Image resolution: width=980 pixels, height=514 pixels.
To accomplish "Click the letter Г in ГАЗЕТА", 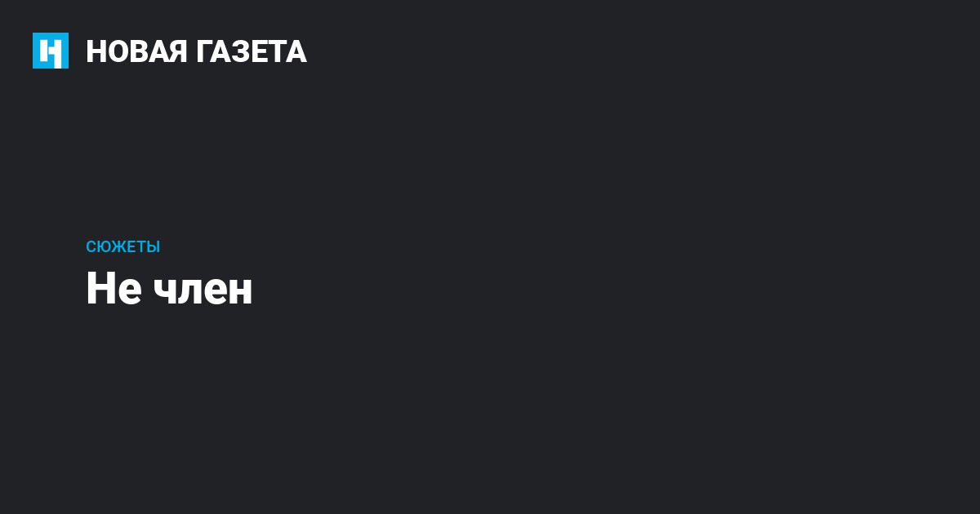I will coord(205,51).
